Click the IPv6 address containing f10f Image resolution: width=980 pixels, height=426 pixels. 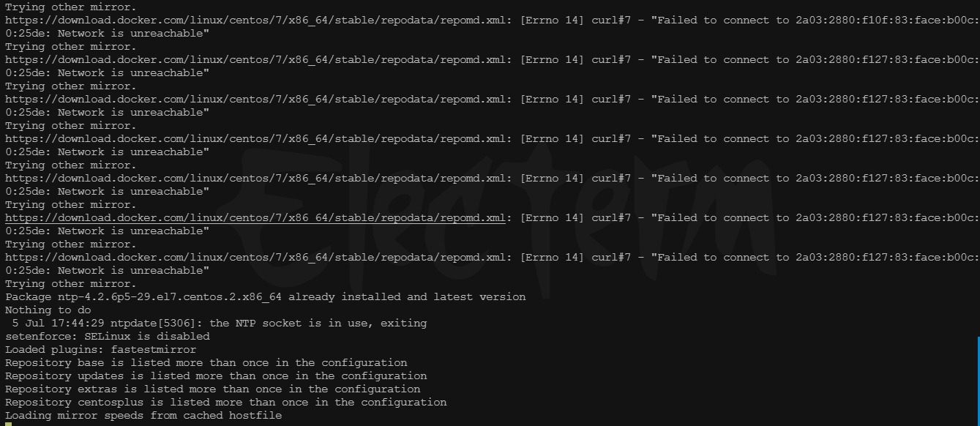pos(888,20)
